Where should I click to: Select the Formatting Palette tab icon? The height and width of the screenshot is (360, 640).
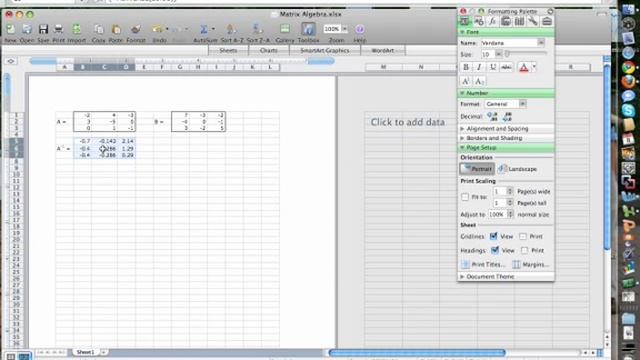tap(464, 21)
